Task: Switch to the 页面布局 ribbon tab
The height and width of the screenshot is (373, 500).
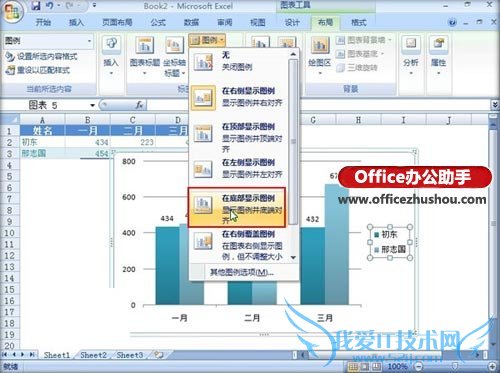Action: [117, 22]
